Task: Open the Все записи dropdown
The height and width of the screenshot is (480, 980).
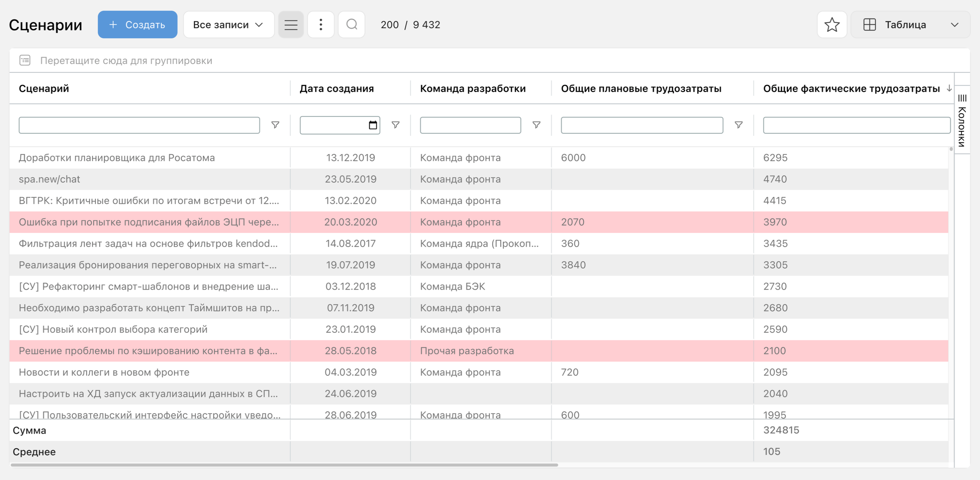Action: pyautogui.click(x=229, y=25)
